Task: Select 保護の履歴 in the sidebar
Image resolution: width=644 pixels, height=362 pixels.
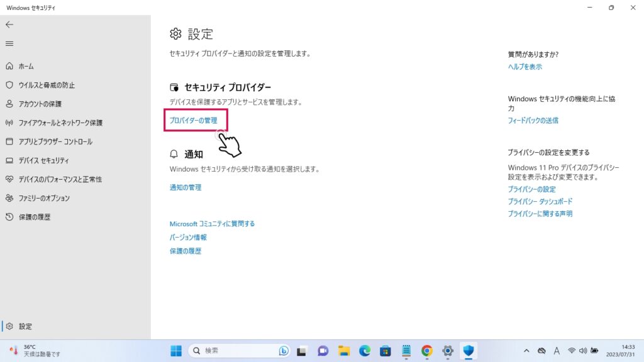Action: [x=35, y=217]
